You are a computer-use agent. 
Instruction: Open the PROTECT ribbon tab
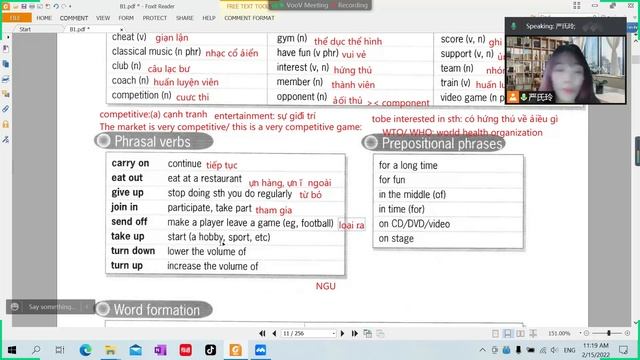(x=155, y=18)
